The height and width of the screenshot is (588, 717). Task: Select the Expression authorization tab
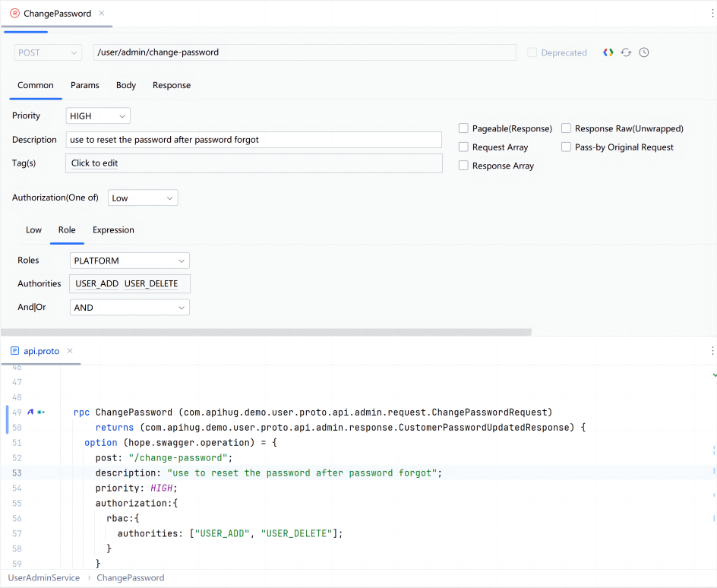pos(113,230)
